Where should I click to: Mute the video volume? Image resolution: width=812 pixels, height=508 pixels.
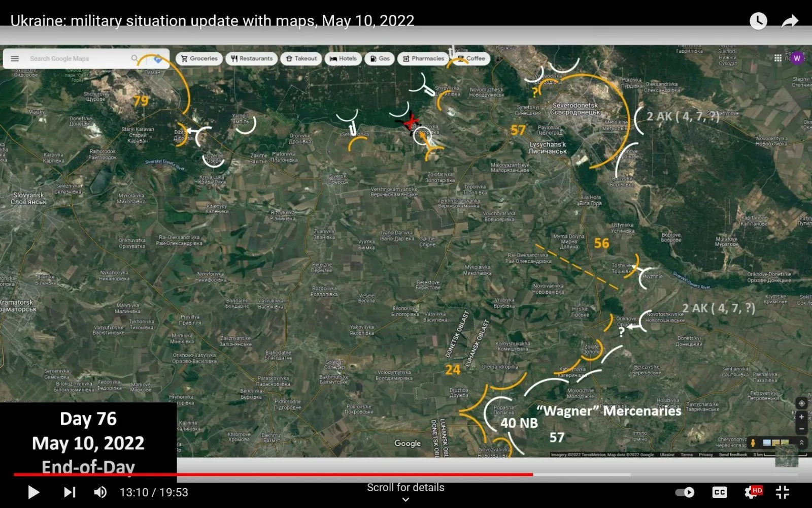100,492
